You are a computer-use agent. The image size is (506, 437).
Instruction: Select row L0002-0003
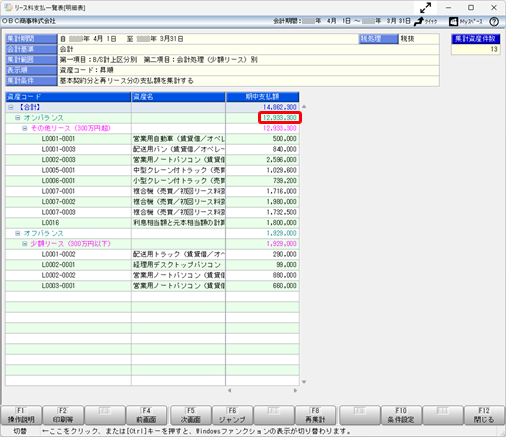click(x=152, y=160)
